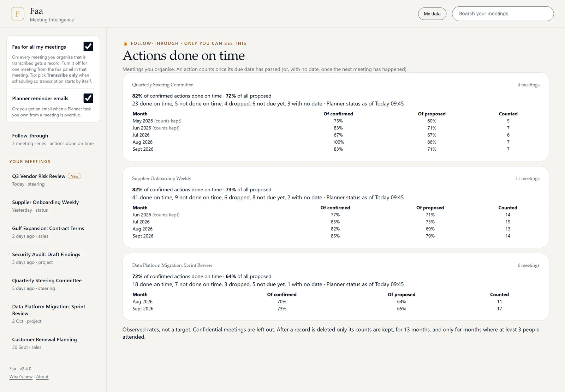This screenshot has width=565, height=392.
Task: Click the '41 done on time' summary line
Action: (268, 198)
